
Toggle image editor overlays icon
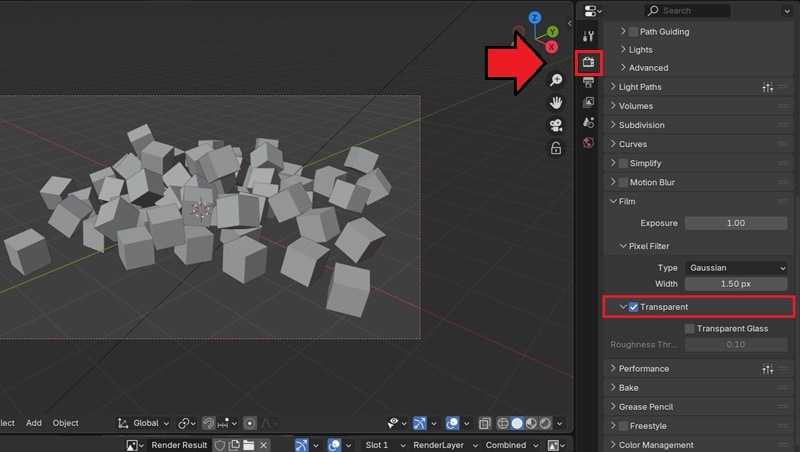(x=334, y=445)
